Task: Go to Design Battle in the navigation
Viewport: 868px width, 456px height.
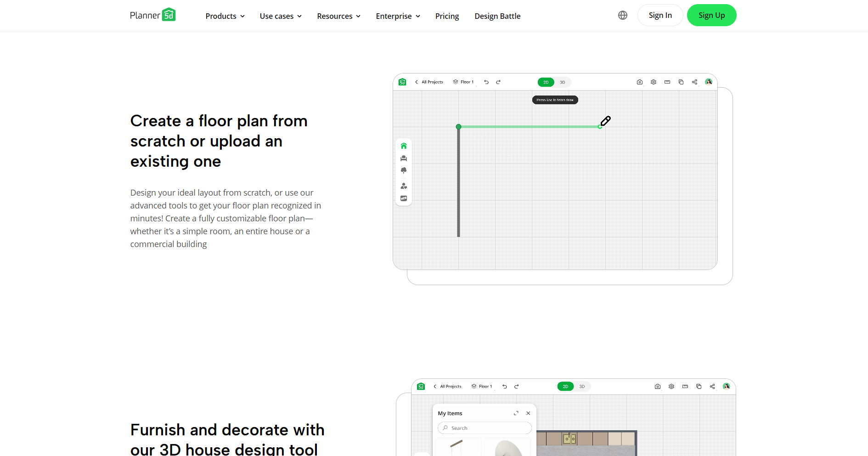Action: coord(497,16)
